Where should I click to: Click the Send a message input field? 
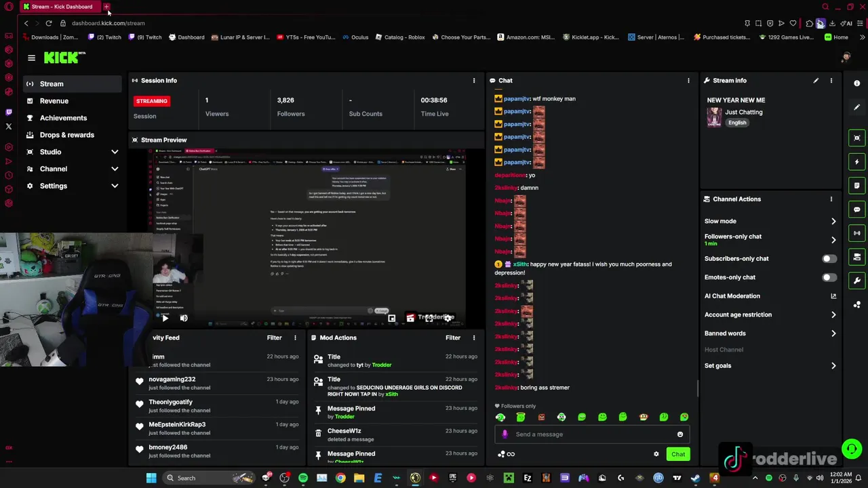pos(593,434)
